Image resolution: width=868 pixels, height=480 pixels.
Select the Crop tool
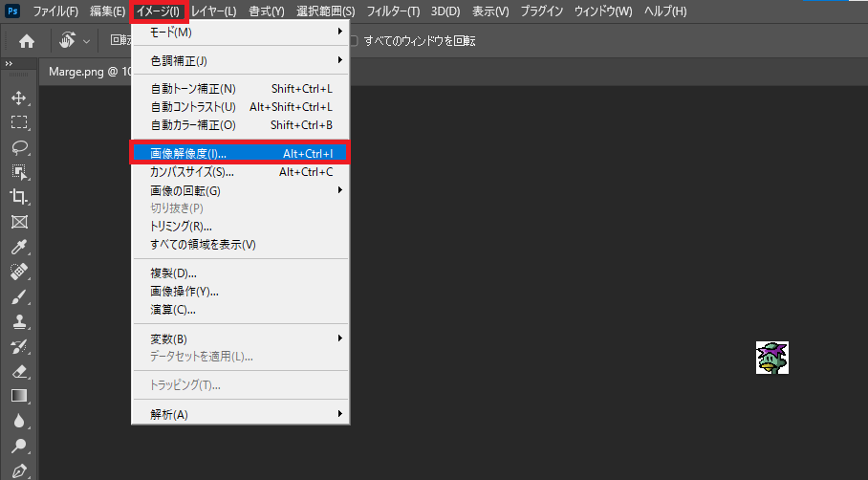click(19, 197)
